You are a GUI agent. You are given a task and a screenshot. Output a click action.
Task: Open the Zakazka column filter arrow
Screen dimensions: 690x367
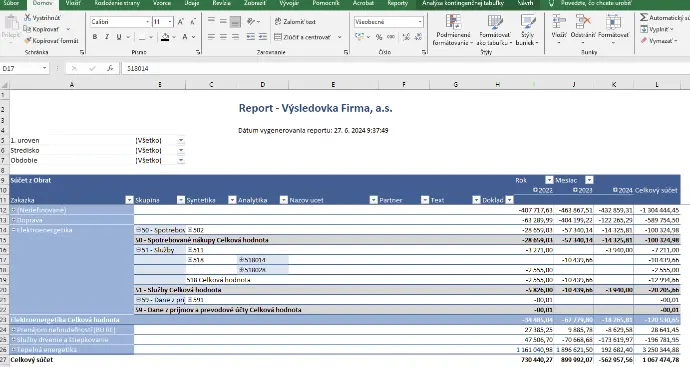[129, 200]
